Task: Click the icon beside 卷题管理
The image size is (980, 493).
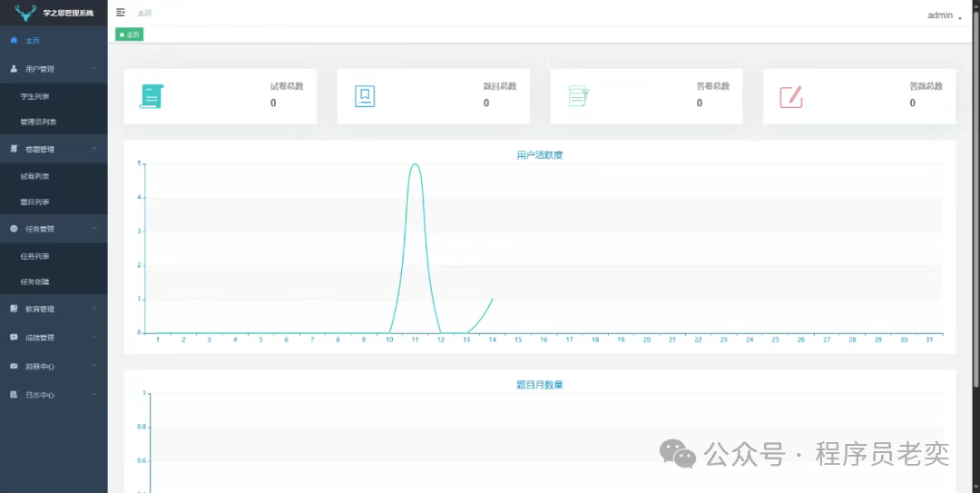Action: pos(14,149)
